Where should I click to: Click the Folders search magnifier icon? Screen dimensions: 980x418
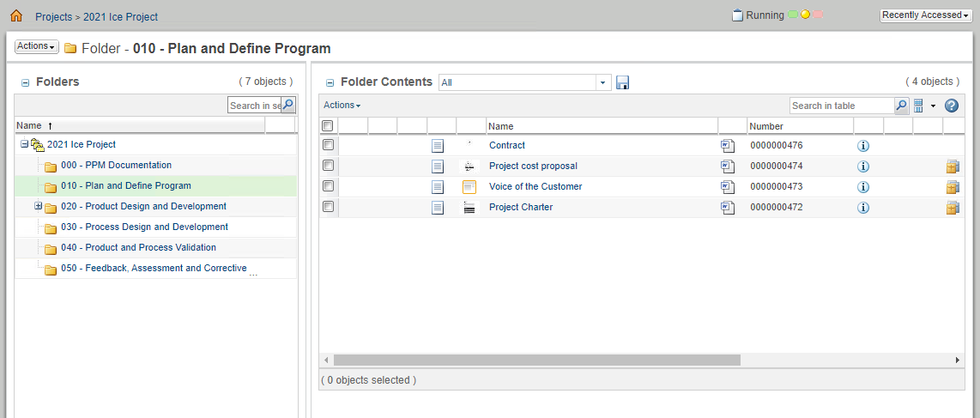coord(288,105)
